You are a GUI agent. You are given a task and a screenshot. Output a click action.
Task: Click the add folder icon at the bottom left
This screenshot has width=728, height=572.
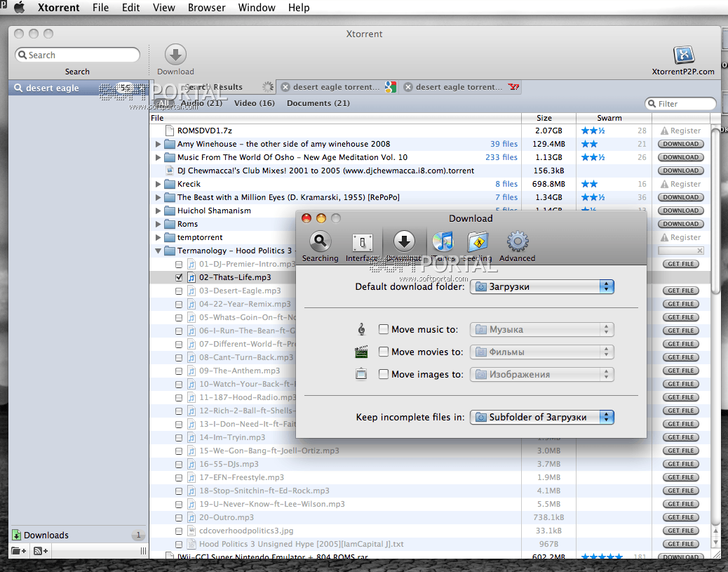click(x=18, y=551)
